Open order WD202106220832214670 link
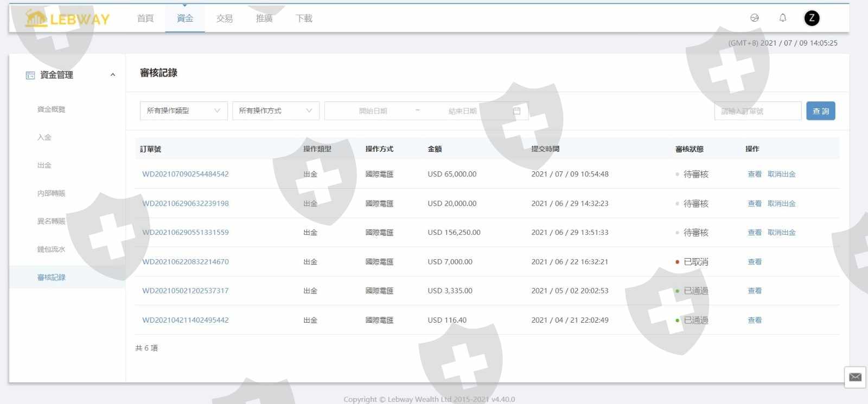The width and height of the screenshot is (868, 404). pyautogui.click(x=186, y=261)
